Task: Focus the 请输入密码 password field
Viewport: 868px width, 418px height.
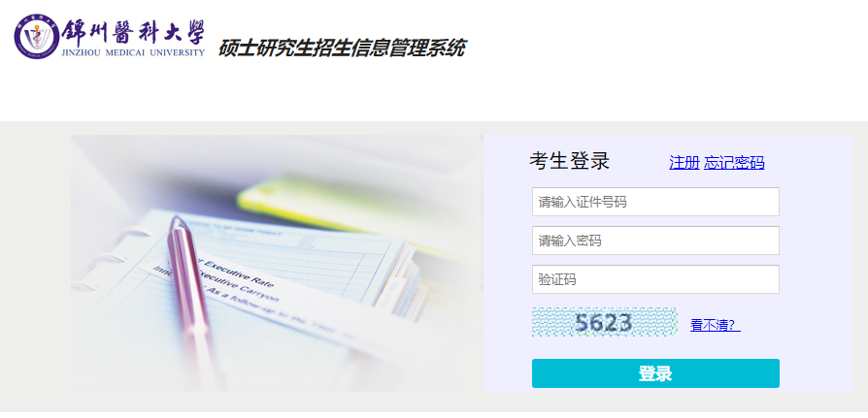Action: 655,241
